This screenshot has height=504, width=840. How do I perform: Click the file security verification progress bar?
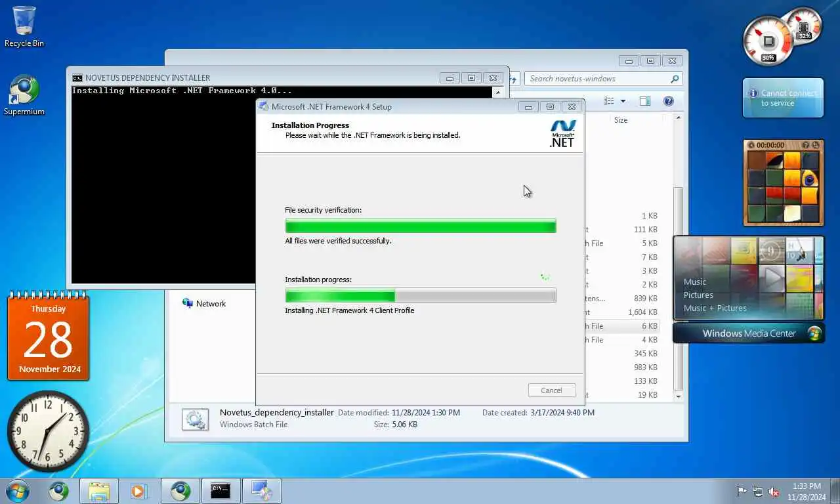click(x=421, y=226)
